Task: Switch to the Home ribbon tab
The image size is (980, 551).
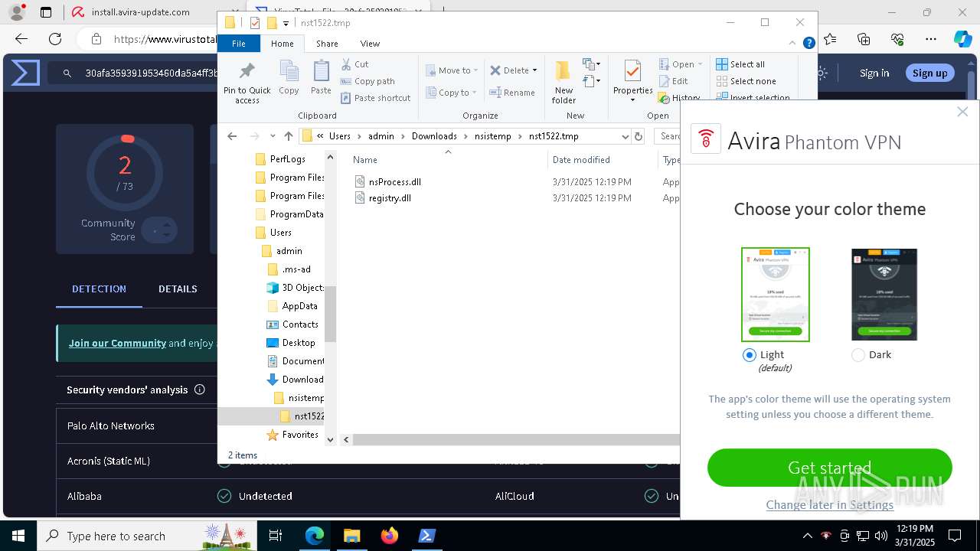Action: coord(282,44)
